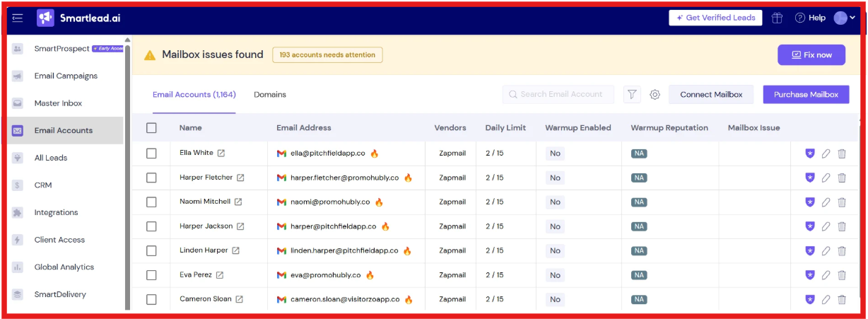Click the Daily Limit column header
Image resolution: width=868 pixels, height=319 pixels.
[x=505, y=128]
